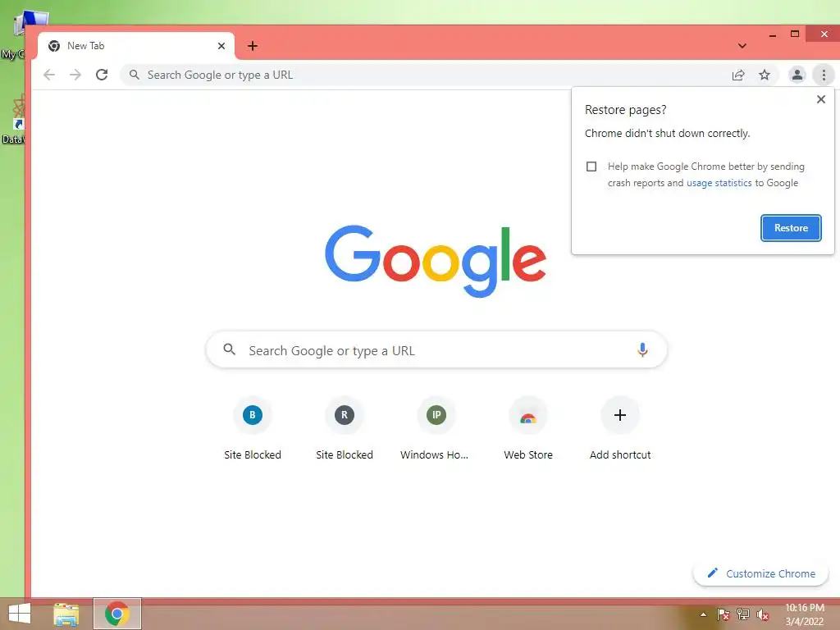The height and width of the screenshot is (630, 840).
Task: Open File Explorer from taskbar
Action: tap(66, 614)
